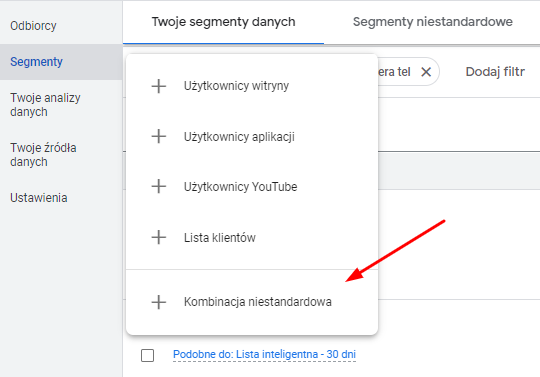Select Użytkownicy witryny menu option

click(x=252, y=86)
